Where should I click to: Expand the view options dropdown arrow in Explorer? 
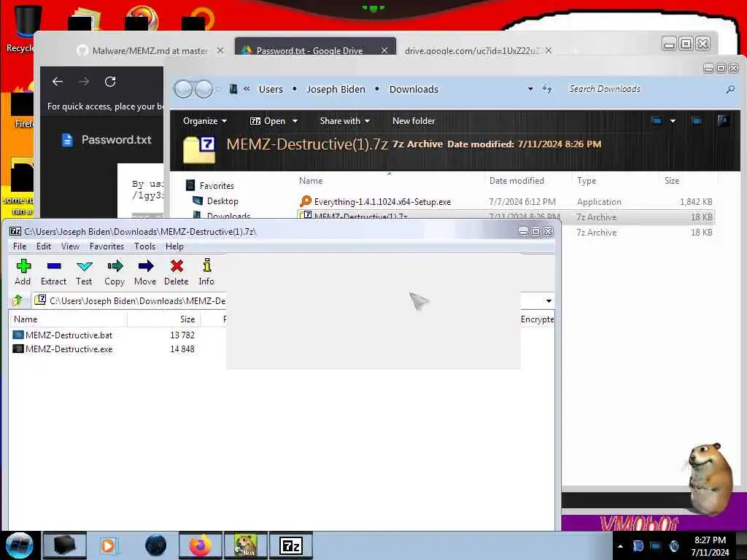point(673,121)
